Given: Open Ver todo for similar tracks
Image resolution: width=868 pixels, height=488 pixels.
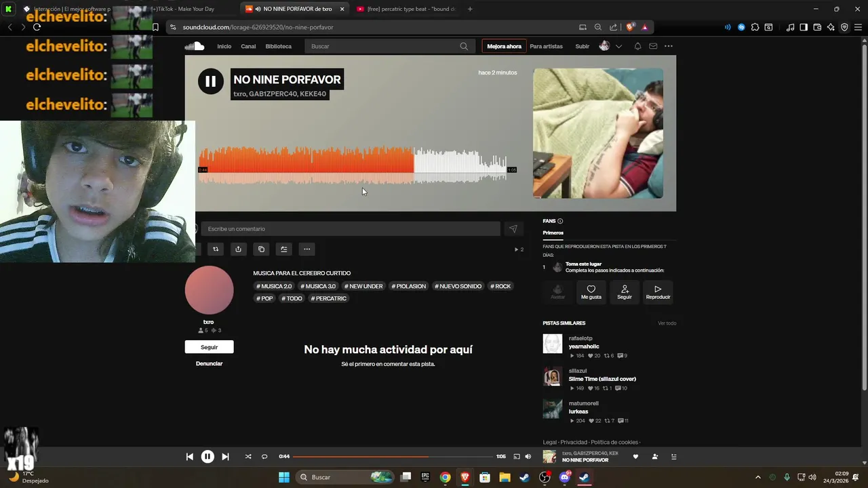Looking at the screenshot, I should click(667, 323).
